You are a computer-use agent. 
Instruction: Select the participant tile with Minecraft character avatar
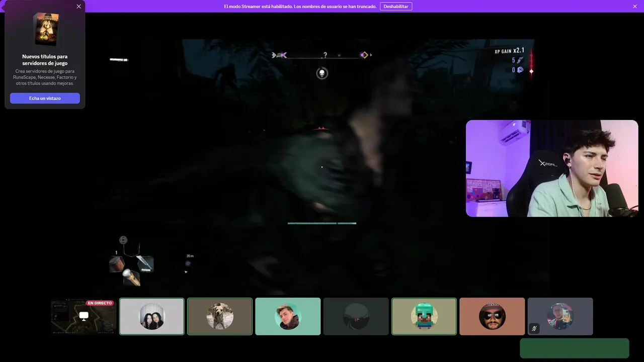[x=424, y=316]
